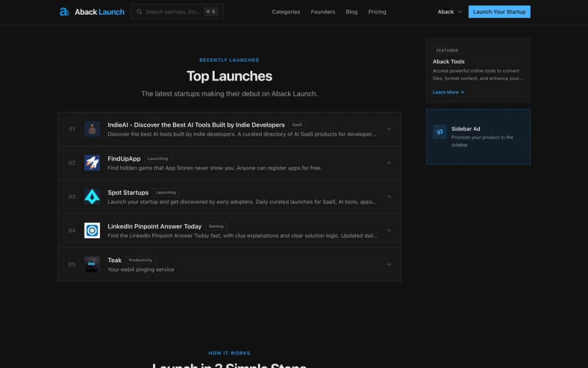
Task: Open the Founders page
Action: 323,12
